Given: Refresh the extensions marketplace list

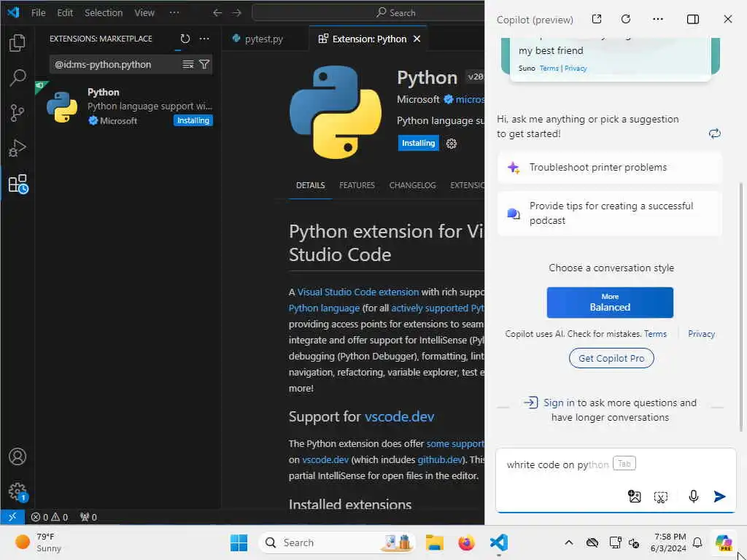Looking at the screenshot, I should 185,39.
